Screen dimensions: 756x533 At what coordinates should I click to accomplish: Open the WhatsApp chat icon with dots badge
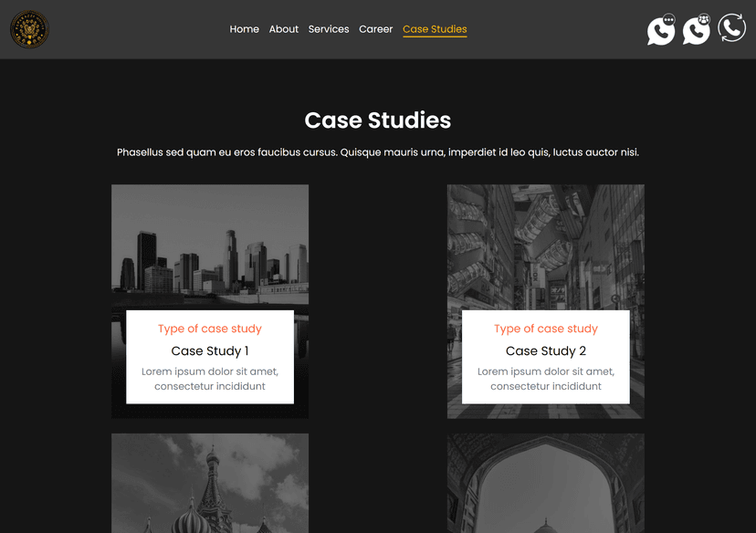click(661, 29)
